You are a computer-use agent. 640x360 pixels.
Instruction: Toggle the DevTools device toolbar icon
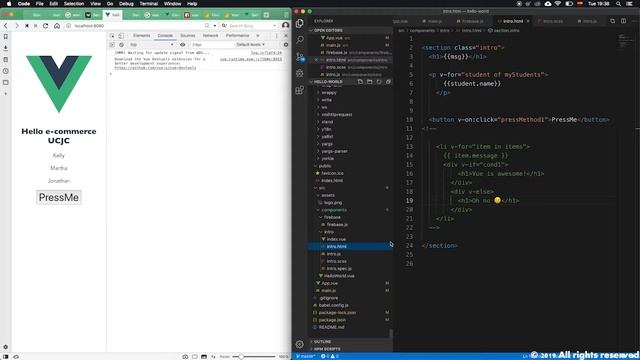point(121,36)
